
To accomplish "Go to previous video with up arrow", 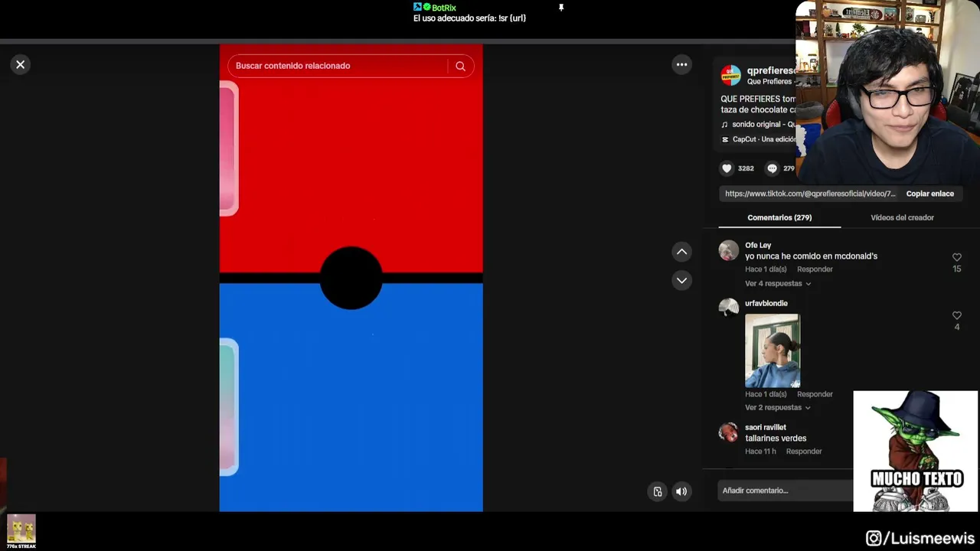I will tap(681, 252).
